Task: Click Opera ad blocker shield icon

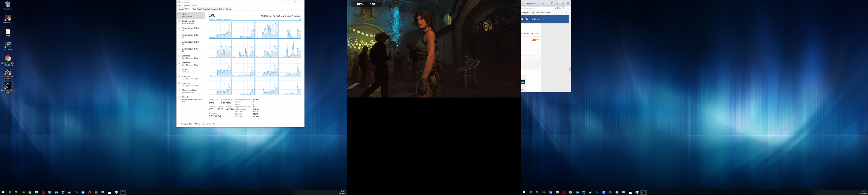Action: point(557,8)
